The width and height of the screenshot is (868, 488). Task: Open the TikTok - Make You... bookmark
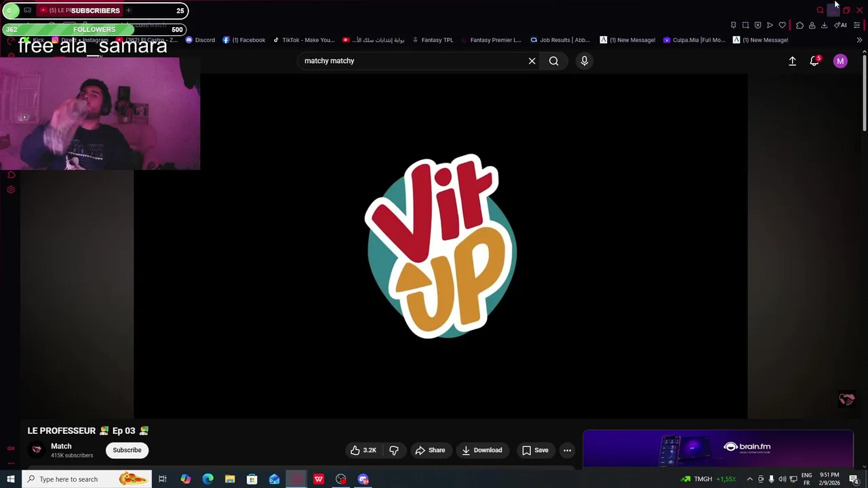[x=304, y=40]
